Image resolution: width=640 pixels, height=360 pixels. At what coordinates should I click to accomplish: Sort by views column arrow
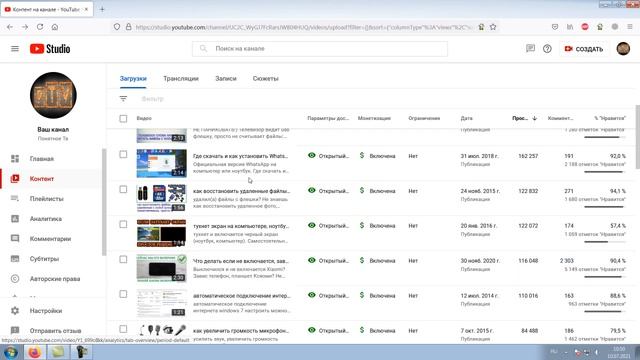(534, 118)
